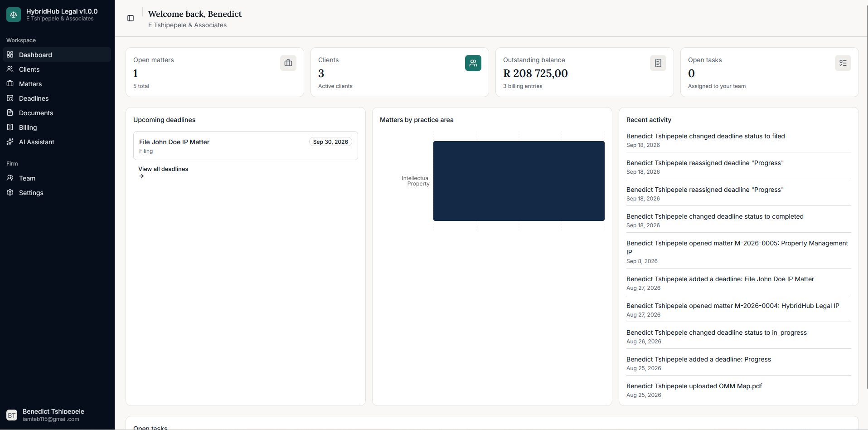Open the Matters section
The image size is (868, 430).
click(57, 83)
